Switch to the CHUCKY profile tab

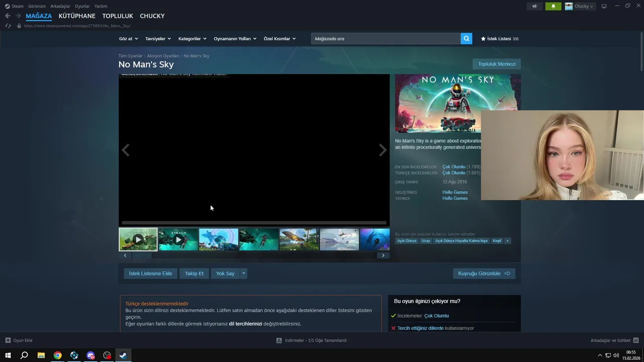click(x=152, y=16)
